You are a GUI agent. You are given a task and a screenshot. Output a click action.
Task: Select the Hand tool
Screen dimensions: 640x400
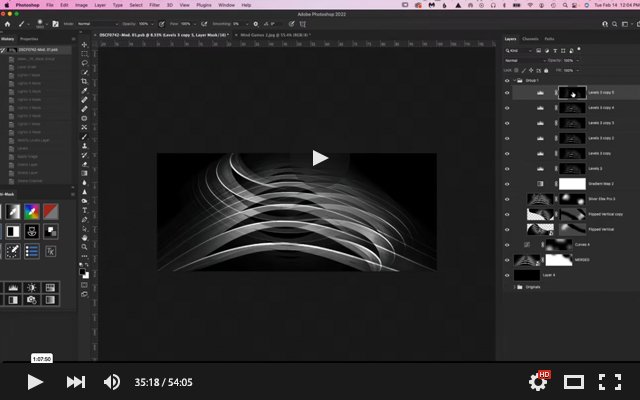(x=84, y=238)
